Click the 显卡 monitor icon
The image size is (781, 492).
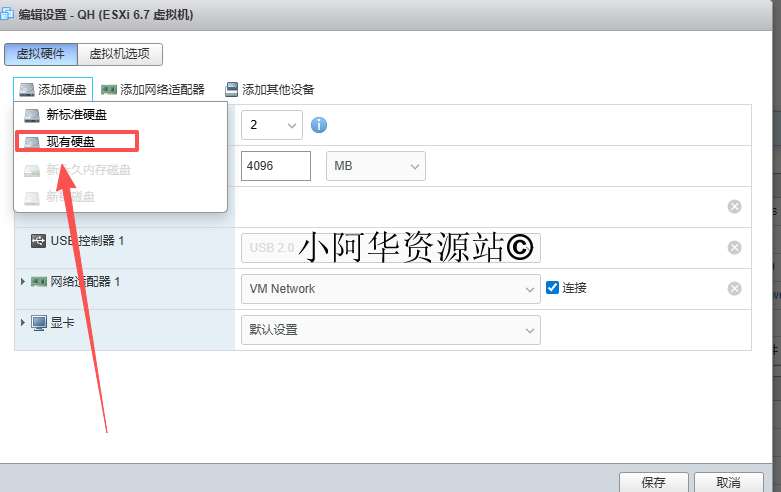click(39, 323)
